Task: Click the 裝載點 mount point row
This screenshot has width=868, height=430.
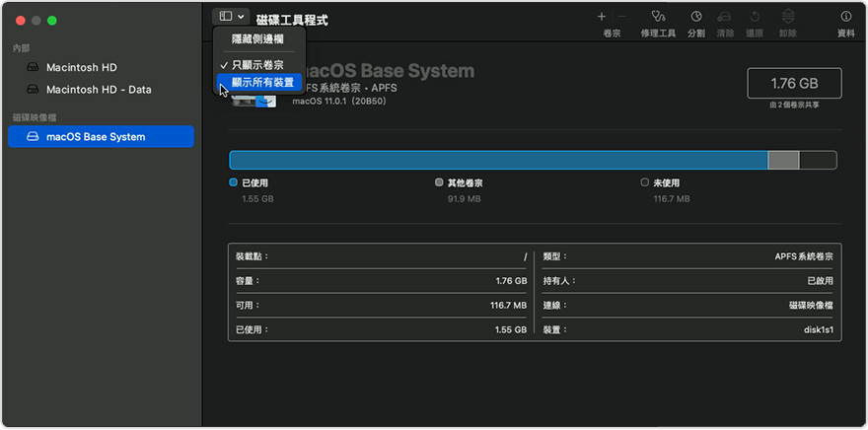Action: (x=381, y=256)
